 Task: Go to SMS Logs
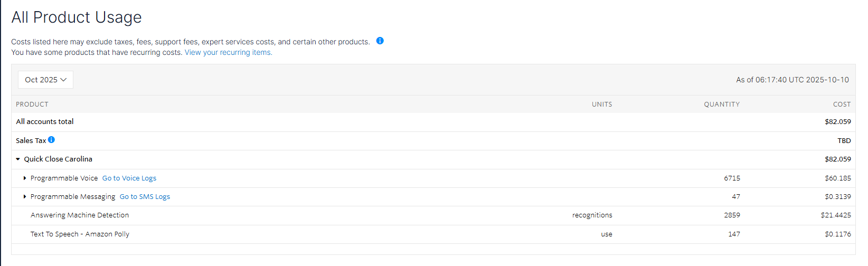(x=145, y=197)
